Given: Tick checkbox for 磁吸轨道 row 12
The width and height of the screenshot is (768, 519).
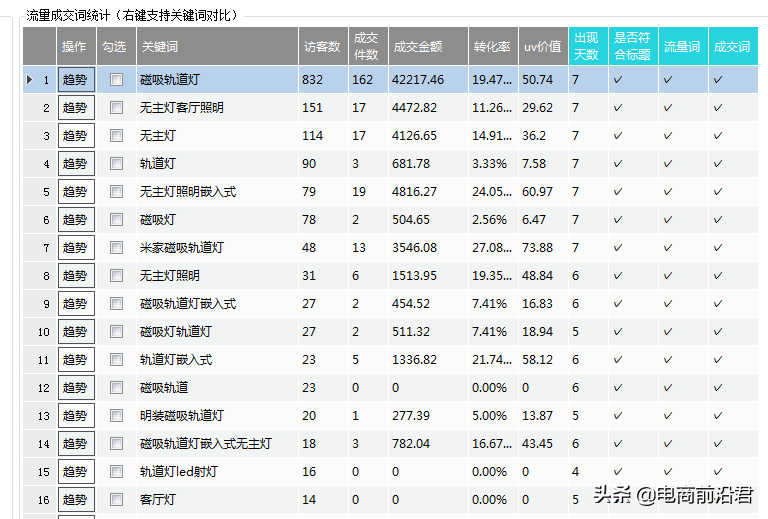Looking at the screenshot, I should 117,387.
